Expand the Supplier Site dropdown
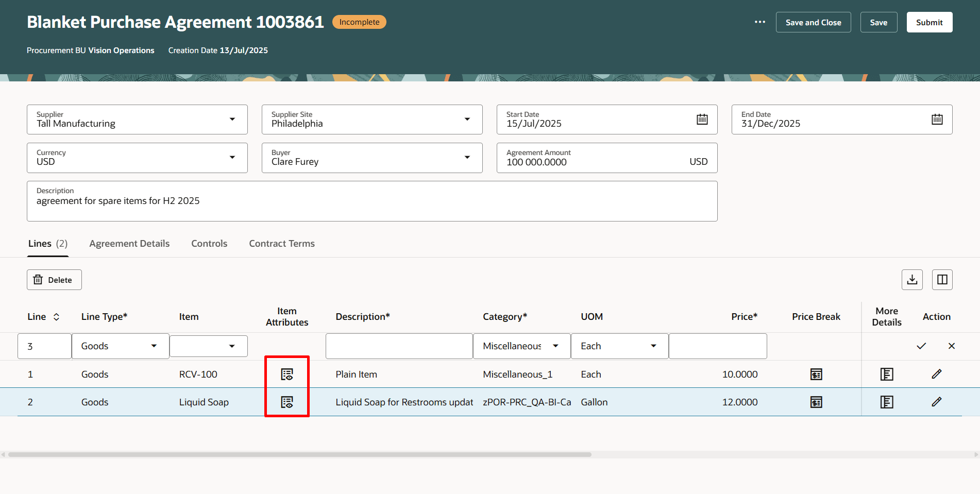 (467, 120)
